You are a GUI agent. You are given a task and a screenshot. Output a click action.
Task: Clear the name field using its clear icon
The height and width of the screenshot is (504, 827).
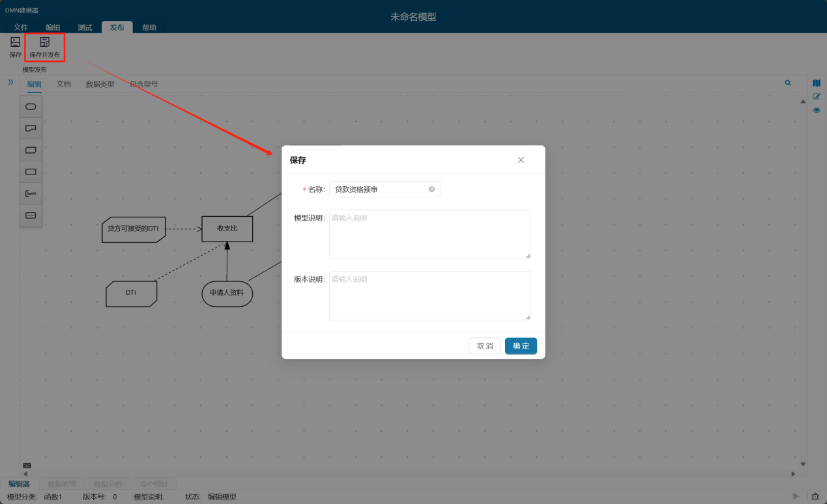431,189
